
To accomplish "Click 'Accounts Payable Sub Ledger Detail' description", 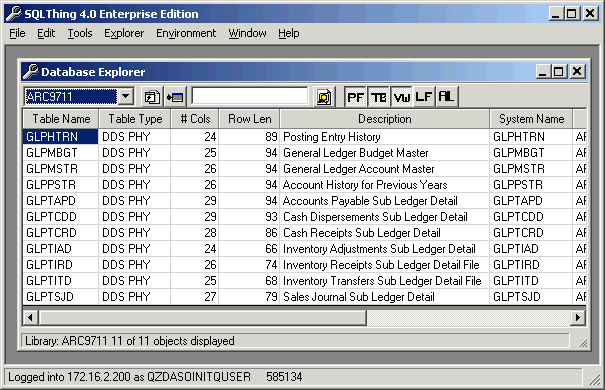I will tap(370, 201).
